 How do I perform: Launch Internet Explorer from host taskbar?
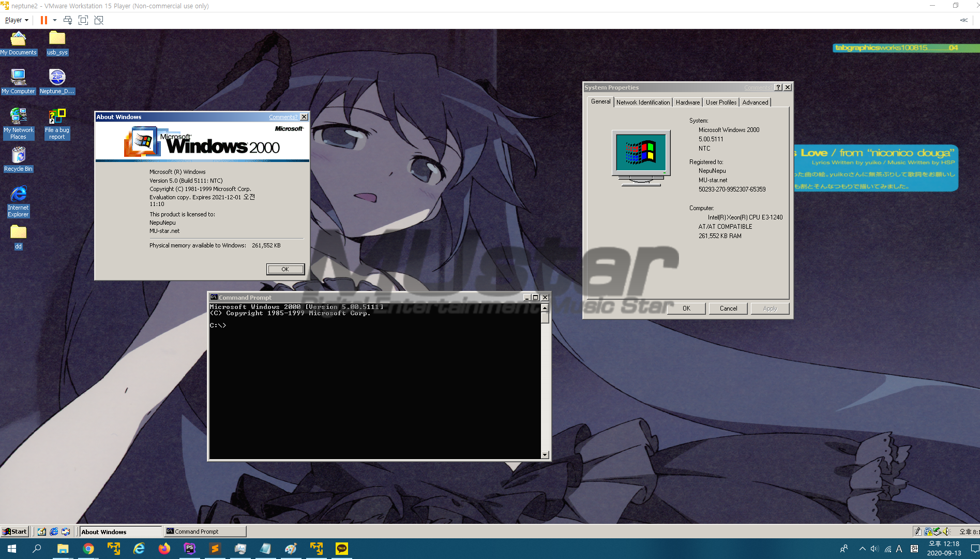[139, 549]
